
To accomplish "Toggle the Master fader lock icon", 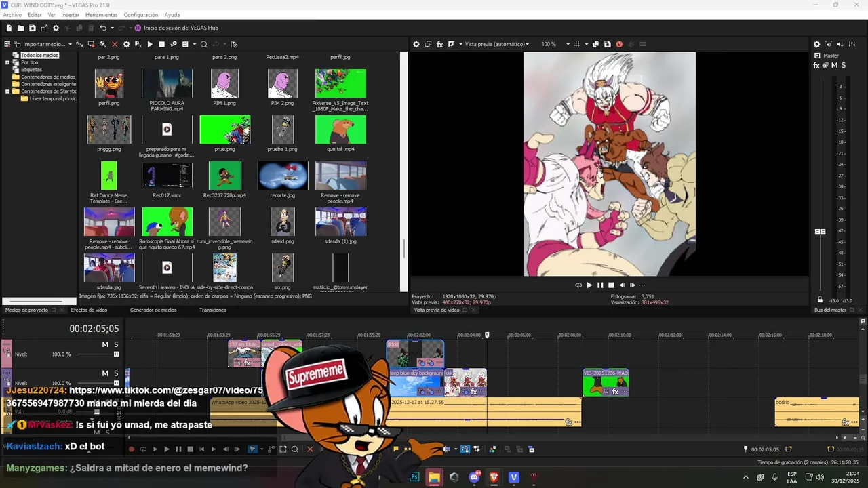I will tap(820, 300).
